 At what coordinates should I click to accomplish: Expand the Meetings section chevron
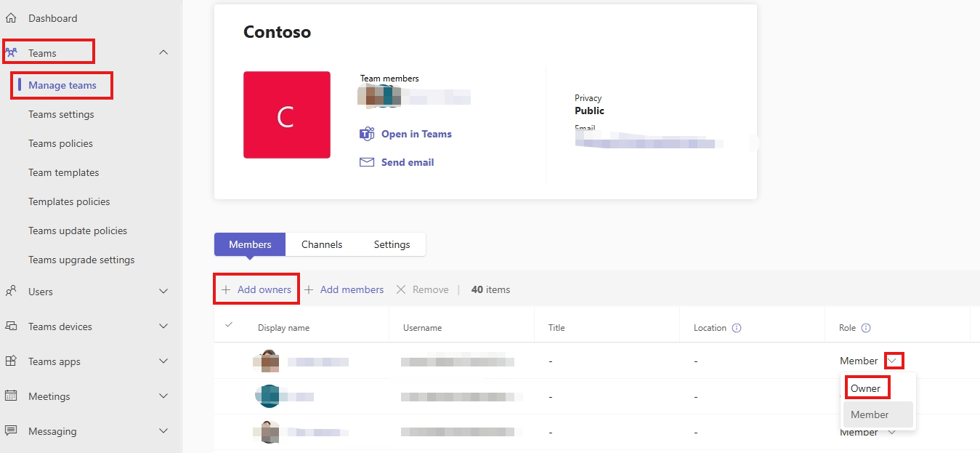pos(163,396)
